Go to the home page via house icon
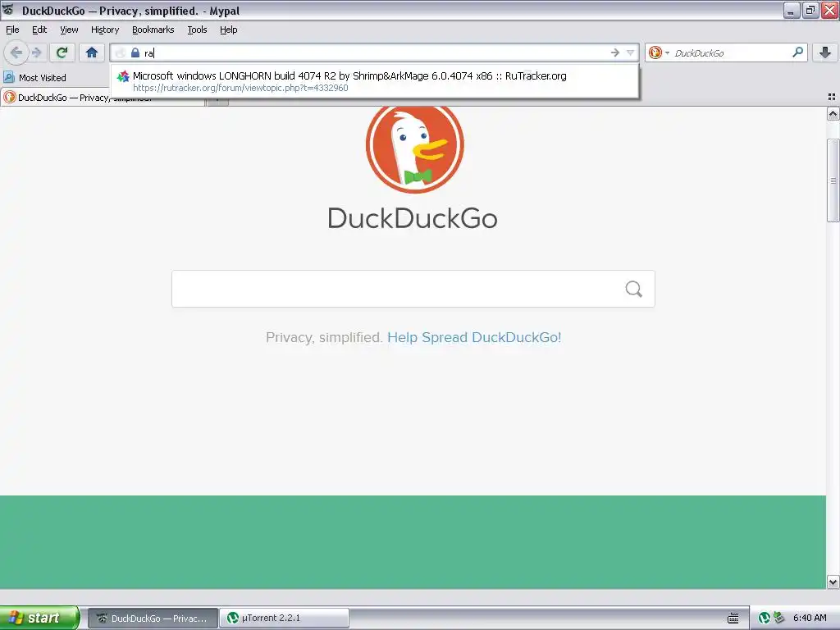 [92, 52]
